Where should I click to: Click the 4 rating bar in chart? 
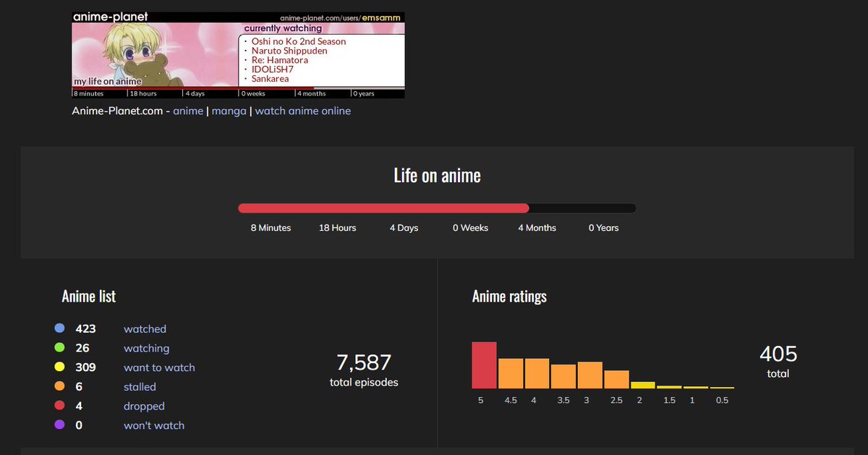(x=537, y=373)
